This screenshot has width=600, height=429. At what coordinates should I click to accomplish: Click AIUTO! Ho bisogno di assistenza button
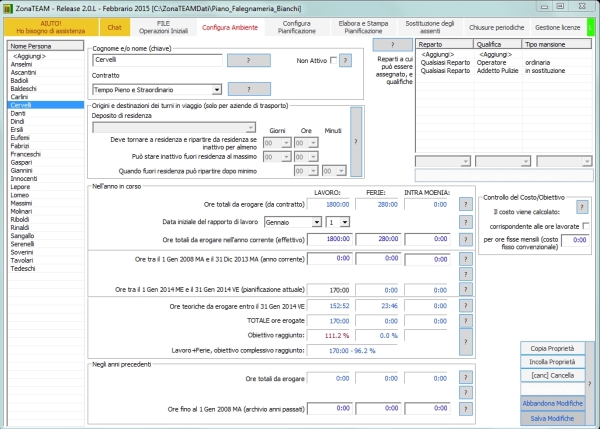pos(51,27)
